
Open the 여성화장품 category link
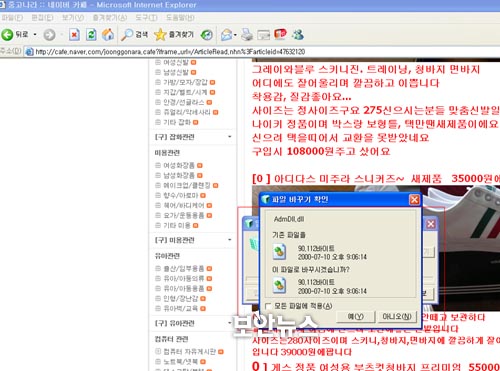tap(179, 165)
